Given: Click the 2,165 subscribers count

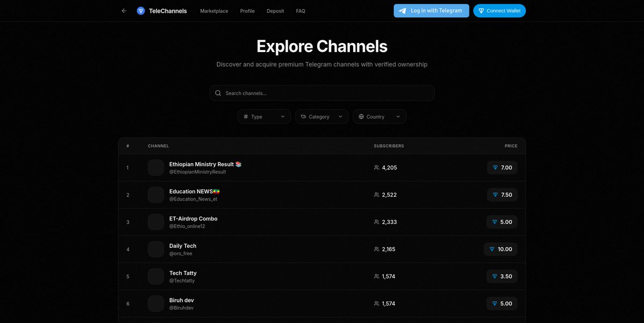Looking at the screenshot, I should 389,249.
